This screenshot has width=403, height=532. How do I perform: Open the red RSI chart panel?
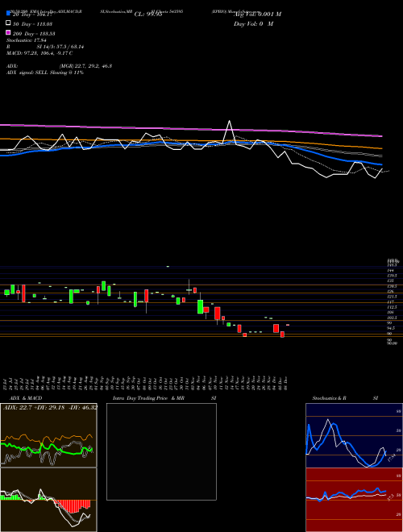point(354,500)
